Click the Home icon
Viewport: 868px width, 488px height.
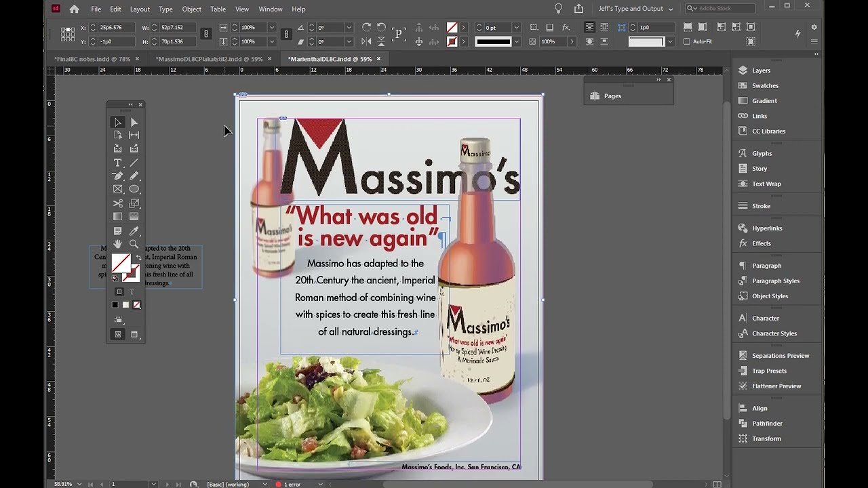tap(75, 9)
